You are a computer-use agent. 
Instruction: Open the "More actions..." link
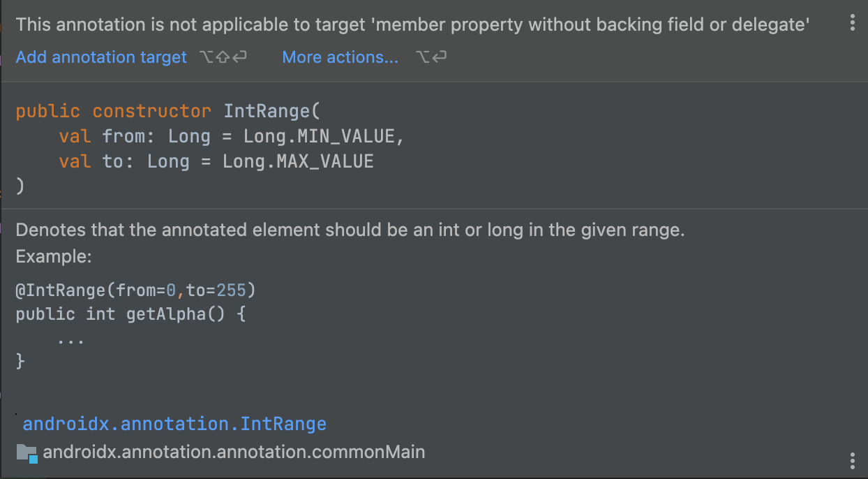click(x=340, y=57)
